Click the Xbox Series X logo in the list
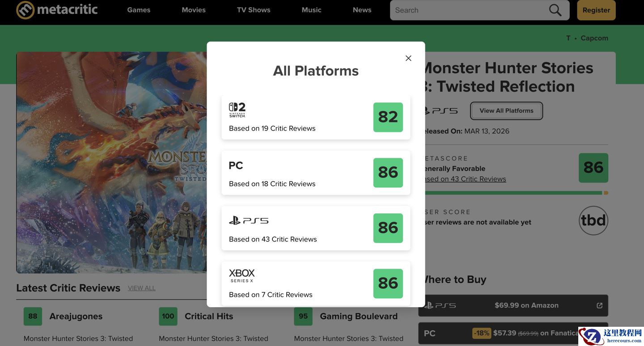 coord(242,275)
